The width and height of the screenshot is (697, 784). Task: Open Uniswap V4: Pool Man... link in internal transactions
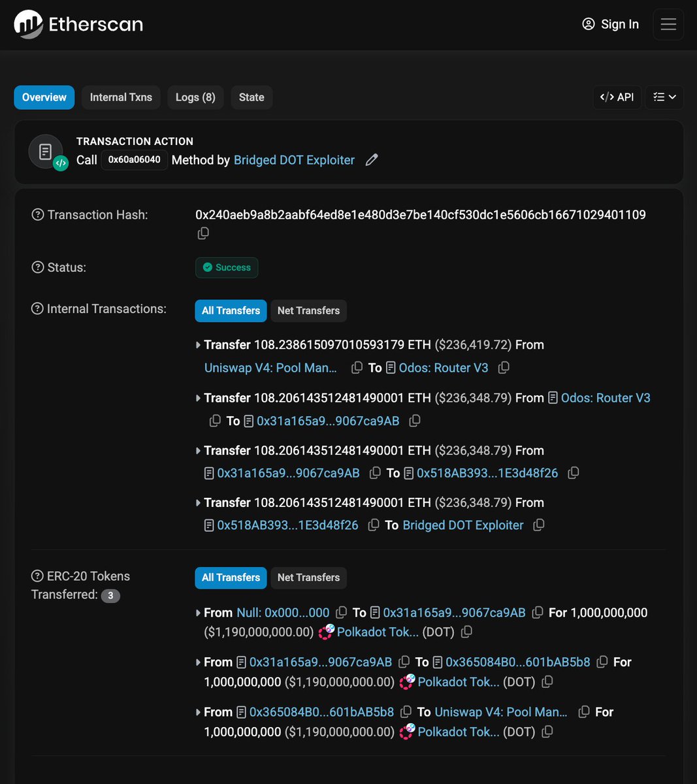click(x=270, y=368)
